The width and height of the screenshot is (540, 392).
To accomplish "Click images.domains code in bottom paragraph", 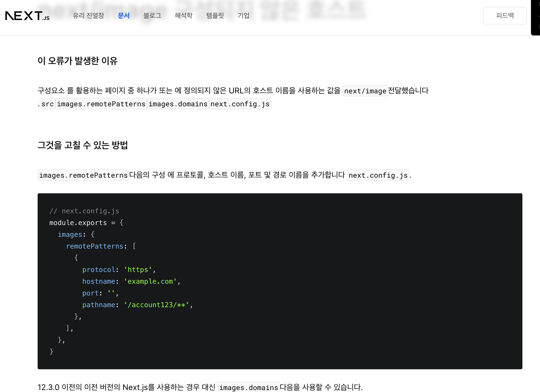I will pos(248,387).
